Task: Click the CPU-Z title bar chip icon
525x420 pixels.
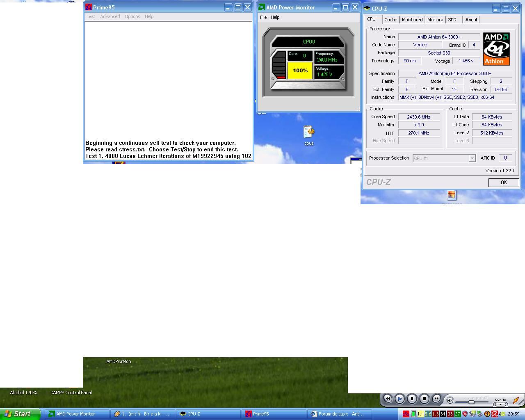Action: click(367, 8)
